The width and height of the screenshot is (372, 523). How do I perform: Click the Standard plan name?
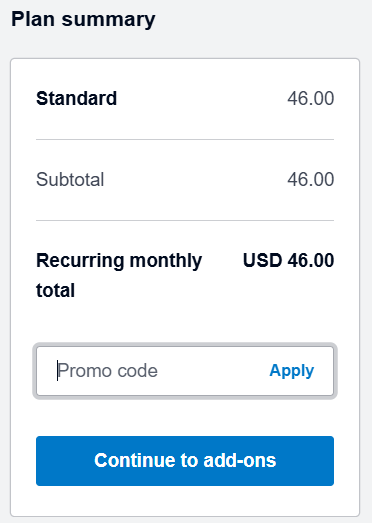(76, 98)
